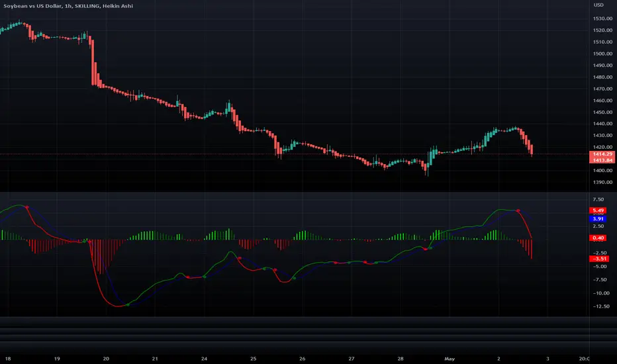Screen dimensions: 617x364
Task: Click date label 18 on time axis
Action: pyautogui.click(x=8, y=359)
